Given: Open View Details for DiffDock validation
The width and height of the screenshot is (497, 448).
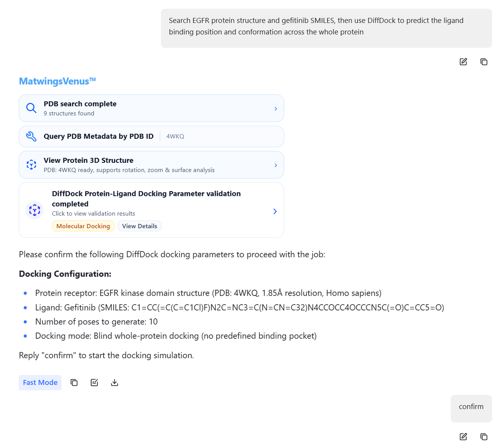Looking at the screenshot, I should coord(140,226).
